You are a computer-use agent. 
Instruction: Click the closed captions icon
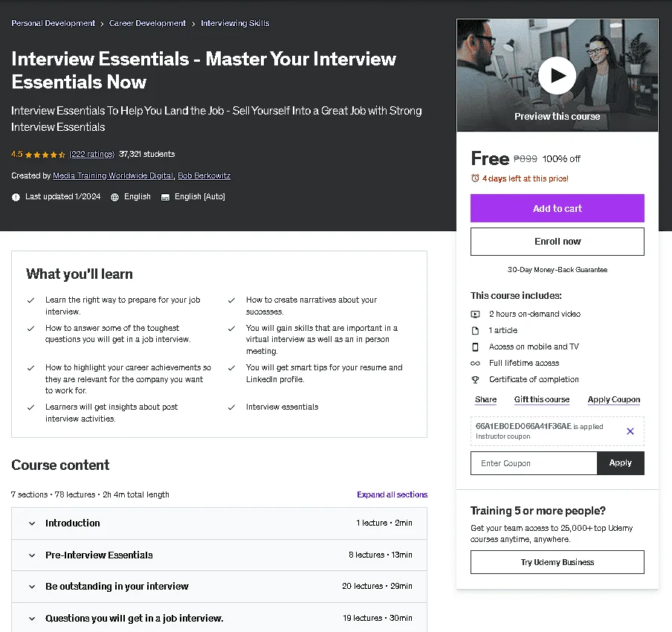(165, 197)
